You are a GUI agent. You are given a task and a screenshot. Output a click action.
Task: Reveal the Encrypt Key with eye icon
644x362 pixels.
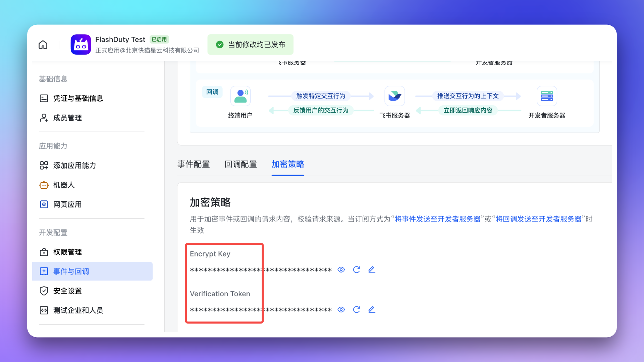pyautogui.click(x=341, y=270)
